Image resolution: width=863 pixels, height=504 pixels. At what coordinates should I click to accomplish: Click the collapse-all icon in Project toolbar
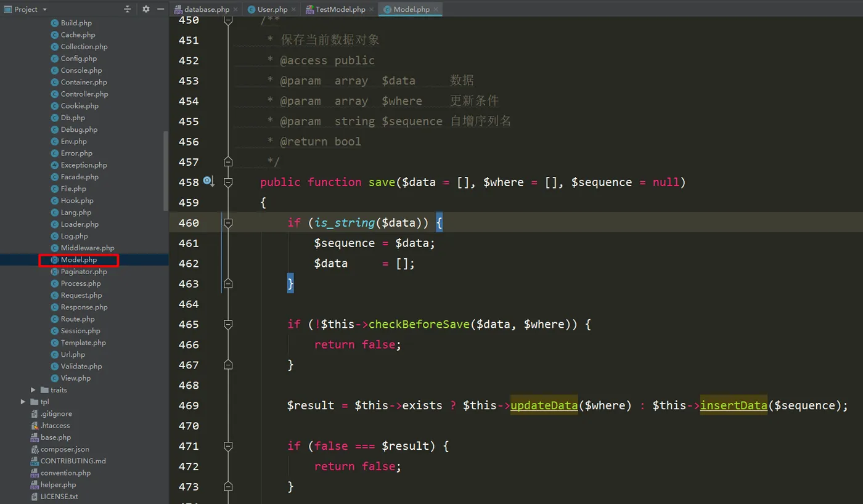pos(128,9)
